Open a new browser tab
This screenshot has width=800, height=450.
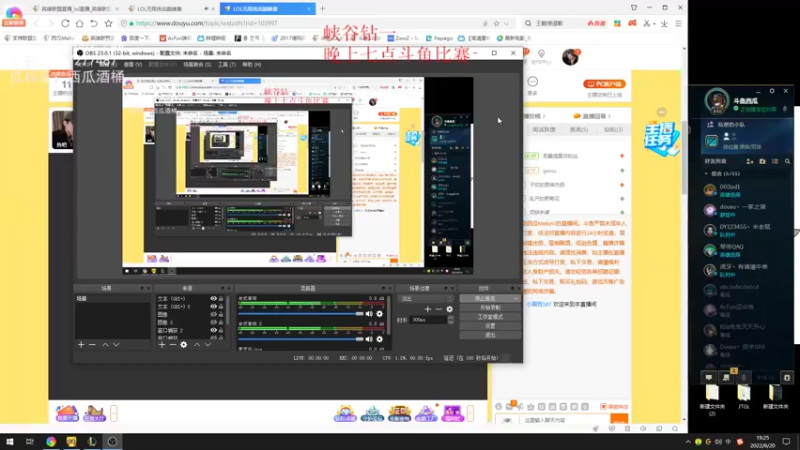pyautogui.click(x=322, y=9)
